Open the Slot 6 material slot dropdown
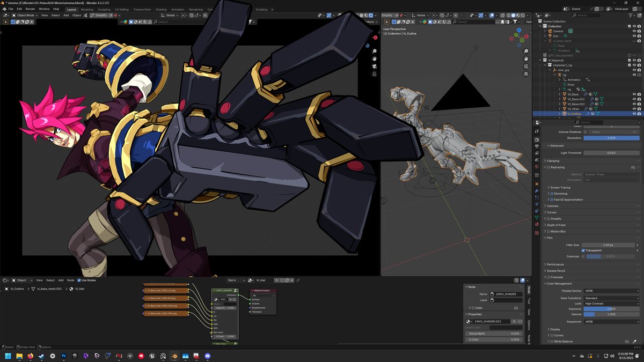 [x=236, y=280]
